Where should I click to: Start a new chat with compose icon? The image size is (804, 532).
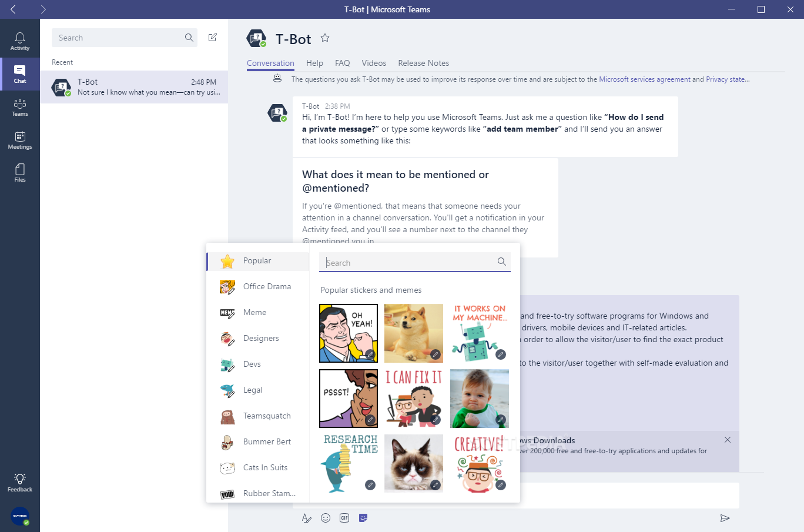click(213, 38)
